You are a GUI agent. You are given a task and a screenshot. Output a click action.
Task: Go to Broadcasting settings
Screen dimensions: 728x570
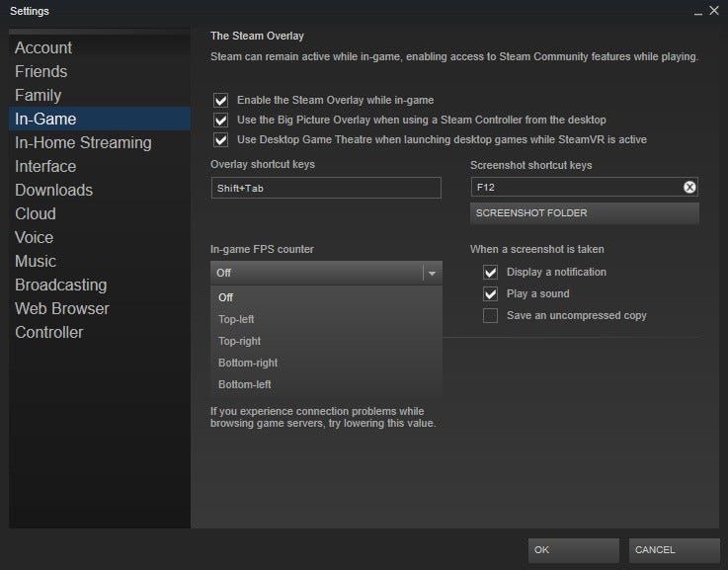[x=100, y=285]
